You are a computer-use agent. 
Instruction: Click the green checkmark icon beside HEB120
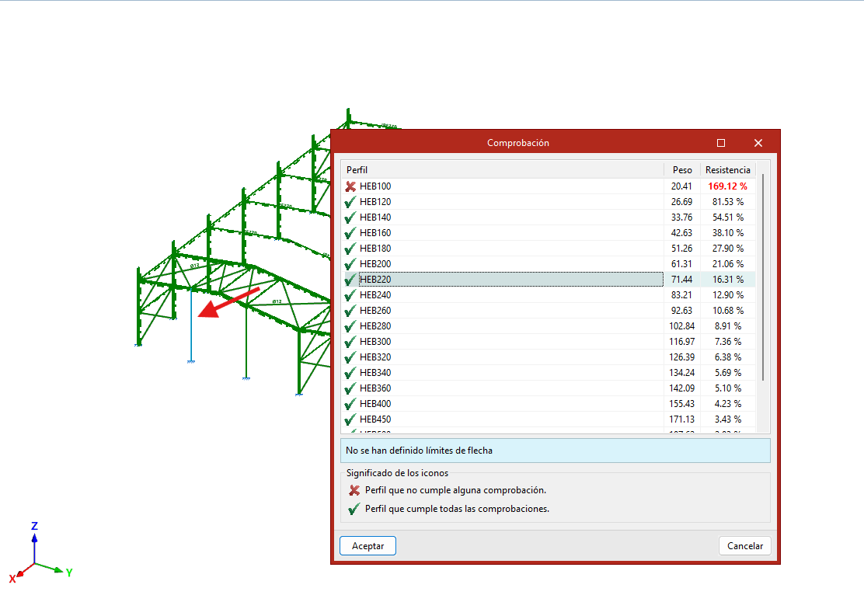point(351,202)
